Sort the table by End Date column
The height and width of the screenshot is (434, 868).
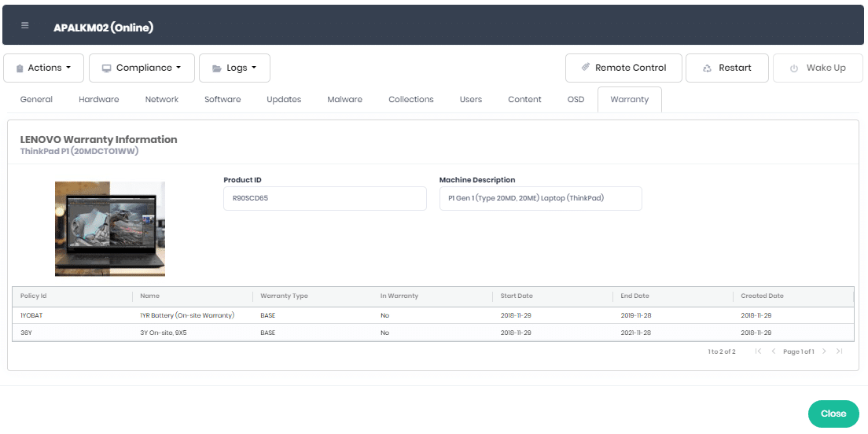pos(634,296)
